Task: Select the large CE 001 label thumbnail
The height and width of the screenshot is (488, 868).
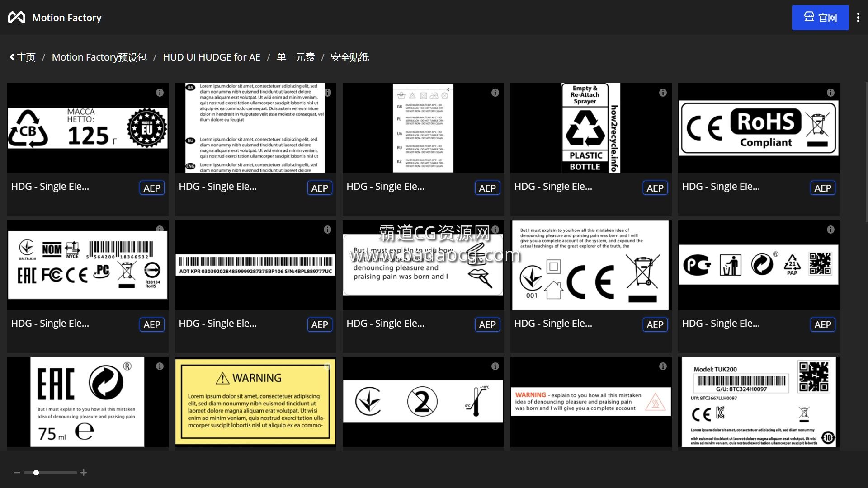Action: [591, 265]
